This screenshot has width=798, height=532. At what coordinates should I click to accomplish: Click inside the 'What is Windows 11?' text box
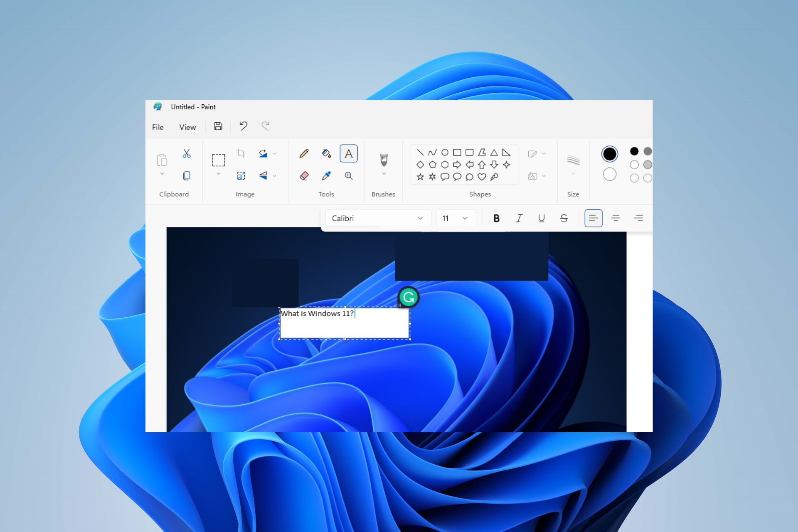point(345,323)
